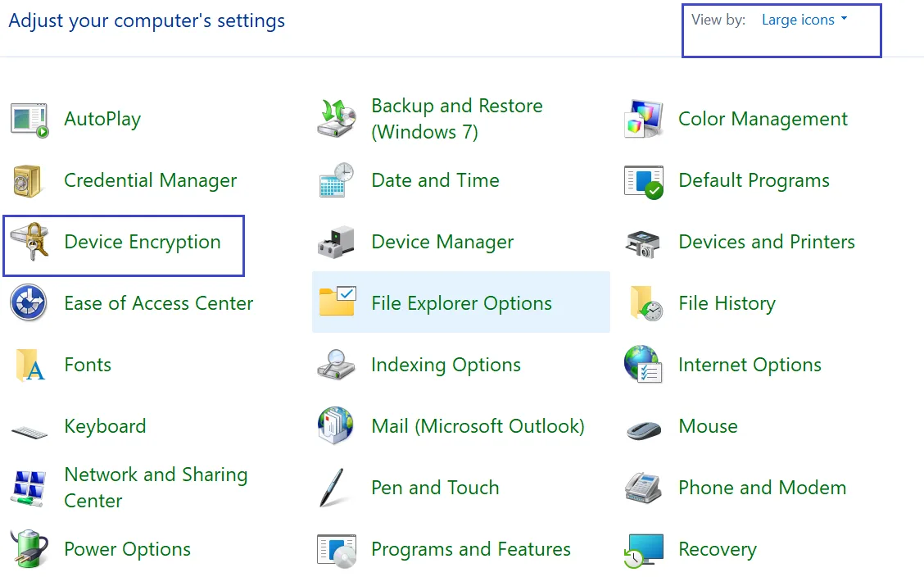Screen dimensions: 924x586
Task: Click the Date and Time calendar icon
Action: [337, 181]
